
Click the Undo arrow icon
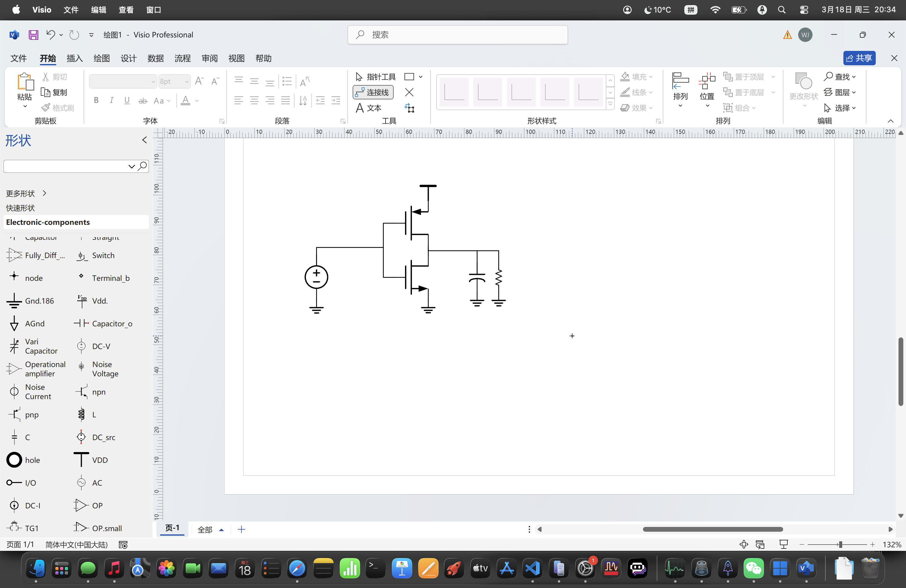51,35
